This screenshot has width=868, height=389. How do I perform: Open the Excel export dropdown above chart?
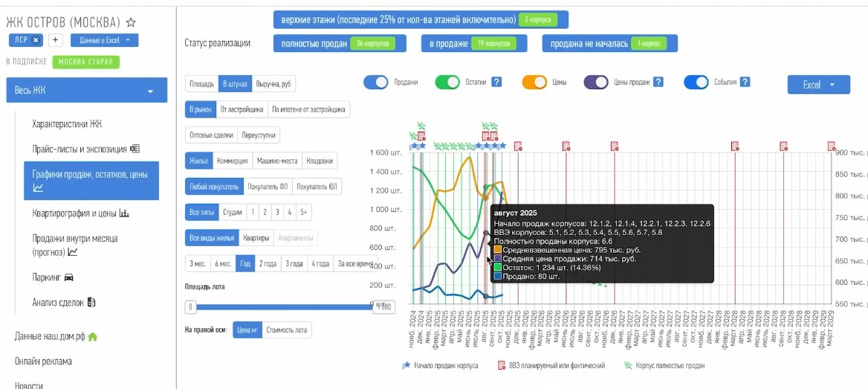[819, 85]
